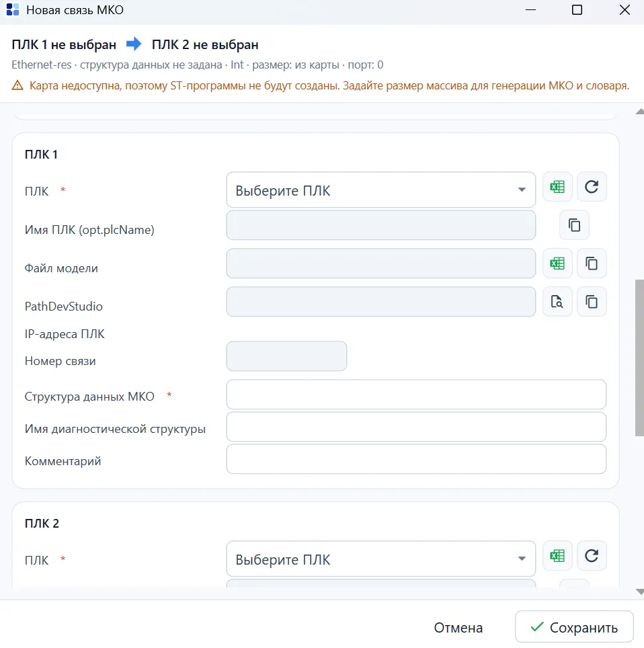644x648 pixels.
Task: Click the vertical scrollbar thumb
Action: [639, 358]
